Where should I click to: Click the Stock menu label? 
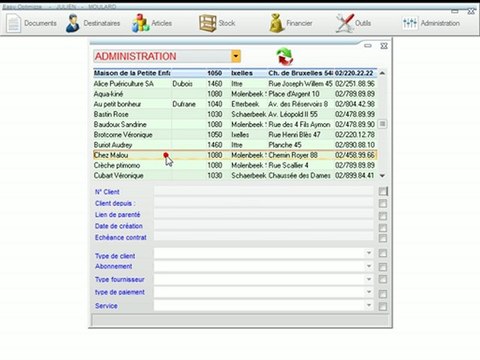227,23
